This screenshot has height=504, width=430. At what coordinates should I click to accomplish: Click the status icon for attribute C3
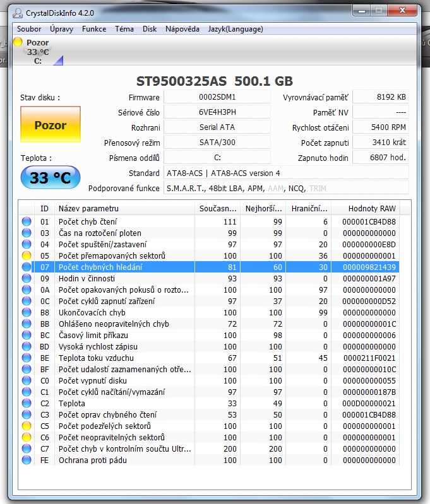click(x=27, y=414)
